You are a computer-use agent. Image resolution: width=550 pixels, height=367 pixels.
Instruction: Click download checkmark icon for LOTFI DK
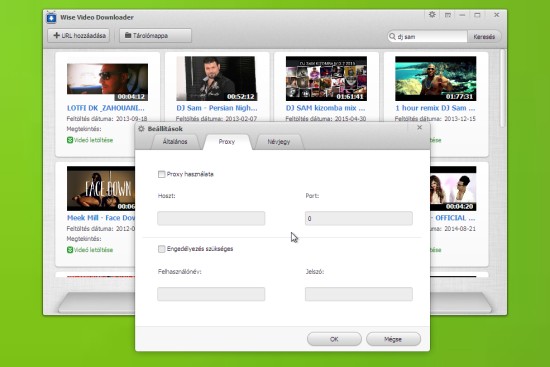(70, 140)
